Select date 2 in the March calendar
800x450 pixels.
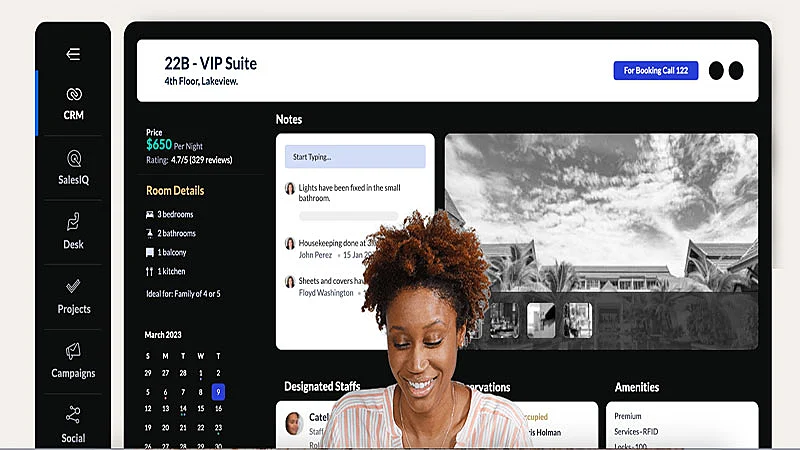[x=218, y=373]
